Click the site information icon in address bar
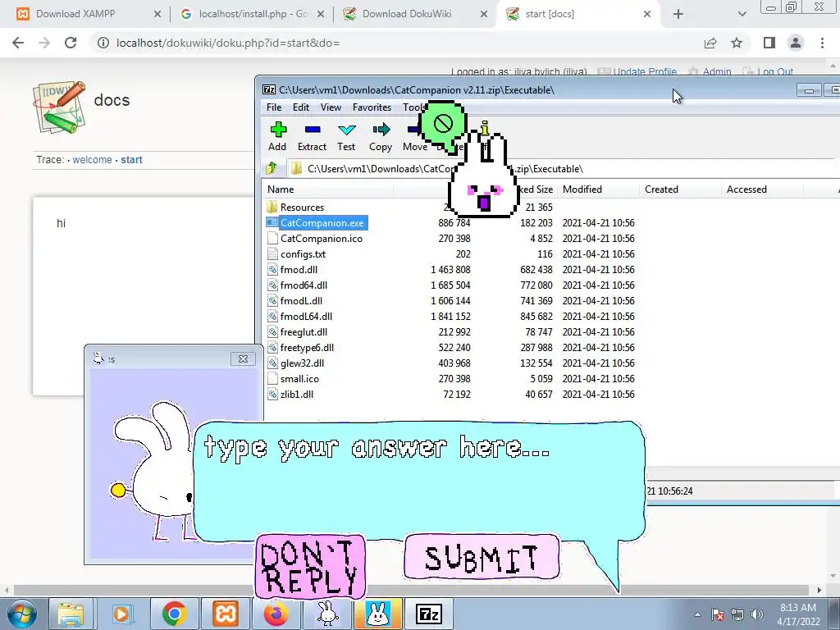This screenshot has height=630, width=840. click(x=103, y=43)
